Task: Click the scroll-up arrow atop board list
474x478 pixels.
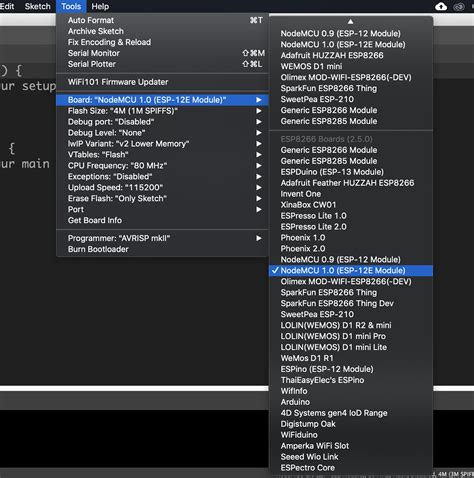Action: [x=350, y=22]
